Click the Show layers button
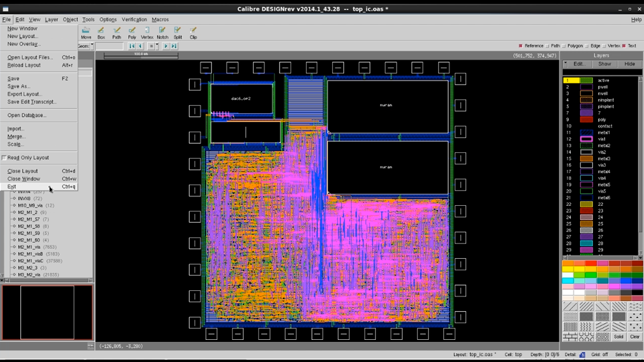The image size is (644, 362). coord(604,64)
